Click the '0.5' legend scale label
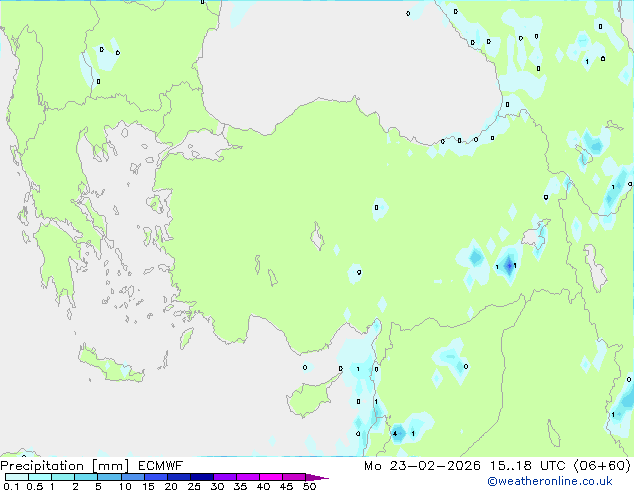Image resolution: width=634 pixels, height=490 pixels. coord(34,486)
